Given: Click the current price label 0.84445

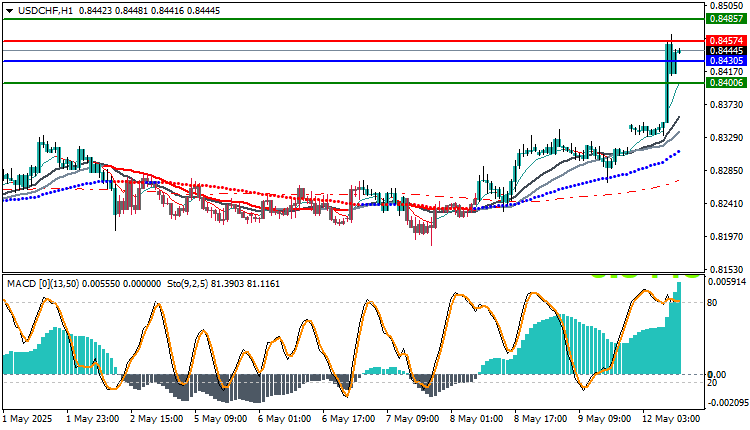Looking at the screenshot, I should click(726, 51).
